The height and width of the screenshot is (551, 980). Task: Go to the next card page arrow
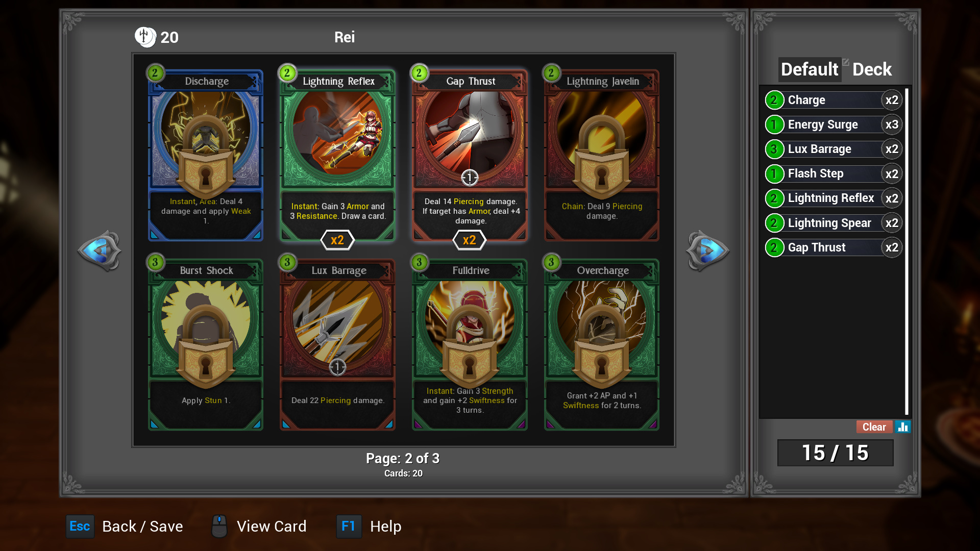coord(707,251)
